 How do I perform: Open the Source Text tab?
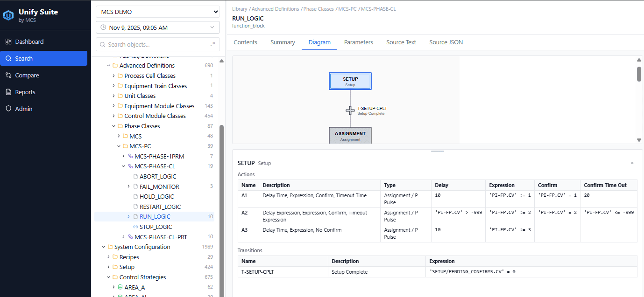401,42
